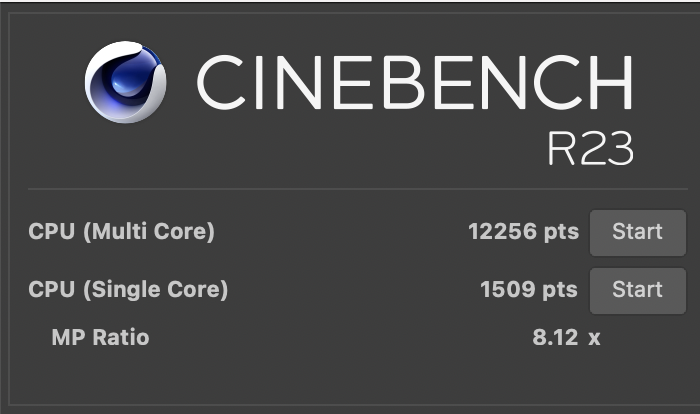The image size is (700, 414).
Task: Click the "pts" unit beside 12256
Action: (x=561, y=232)
